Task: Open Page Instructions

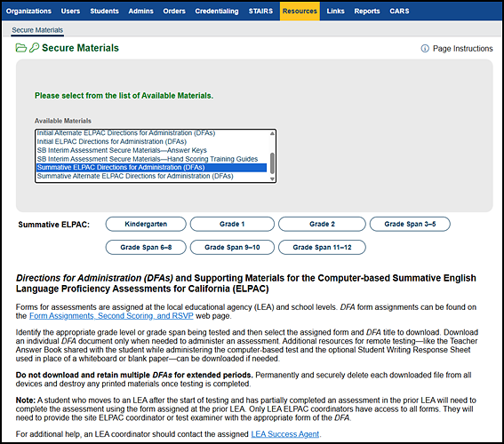Action: [462, 49]
